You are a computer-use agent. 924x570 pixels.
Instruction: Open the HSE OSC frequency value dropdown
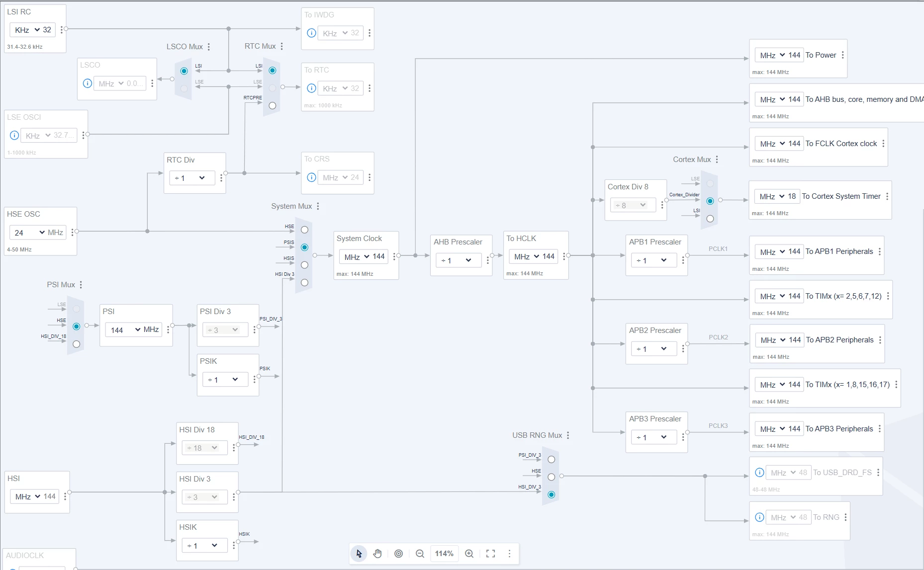pos(28,233)
